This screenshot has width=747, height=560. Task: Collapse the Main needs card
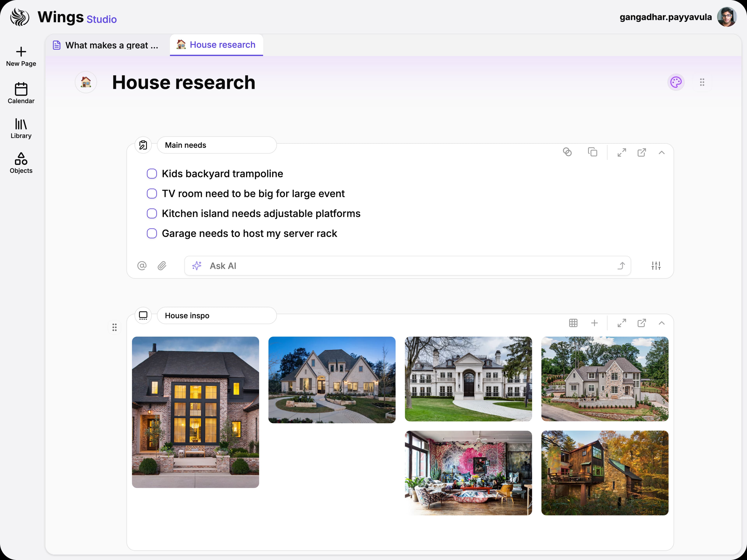[662, 153]
